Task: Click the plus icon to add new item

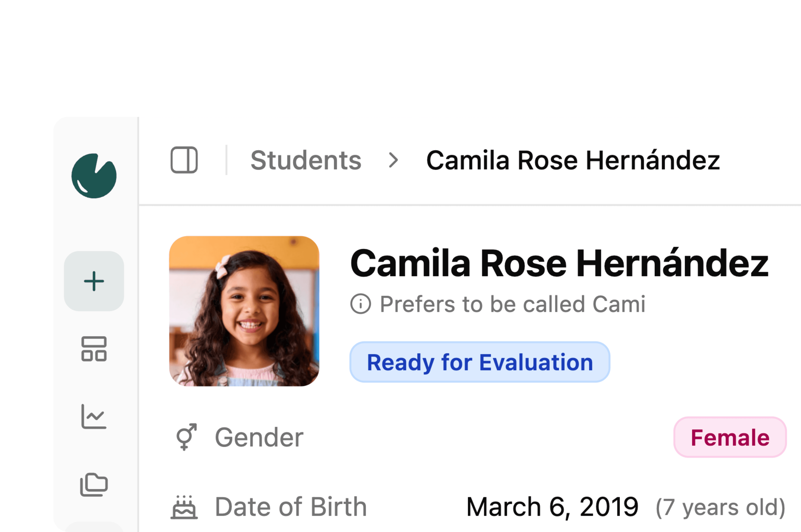Action: pyautogui.click(x=94, y=281)
